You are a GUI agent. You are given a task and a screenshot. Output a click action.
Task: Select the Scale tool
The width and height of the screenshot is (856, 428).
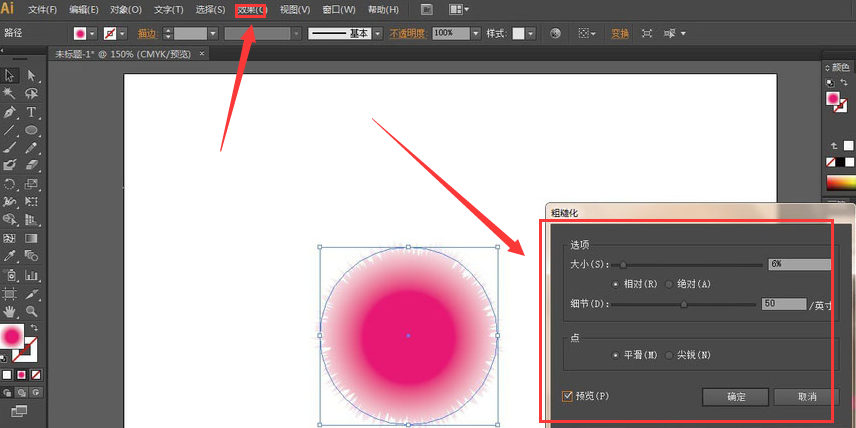click(31, 183)
